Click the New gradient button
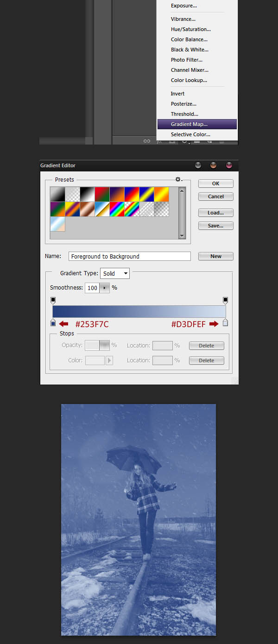Image resolution: width=278 pixels, height=644 pixels. (x=215, y=256)
